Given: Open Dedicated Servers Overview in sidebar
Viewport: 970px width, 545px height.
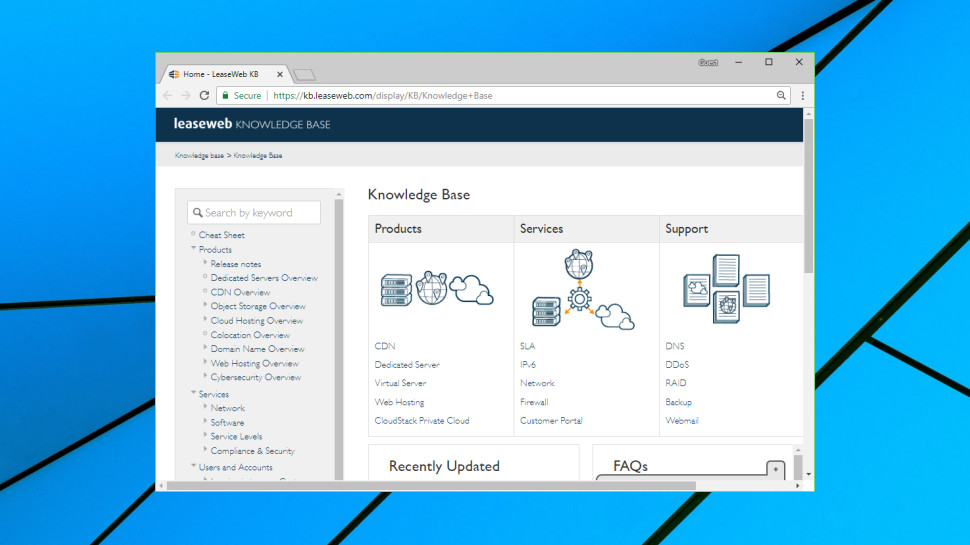Looking at the screenshot, I should click(264, 278).
